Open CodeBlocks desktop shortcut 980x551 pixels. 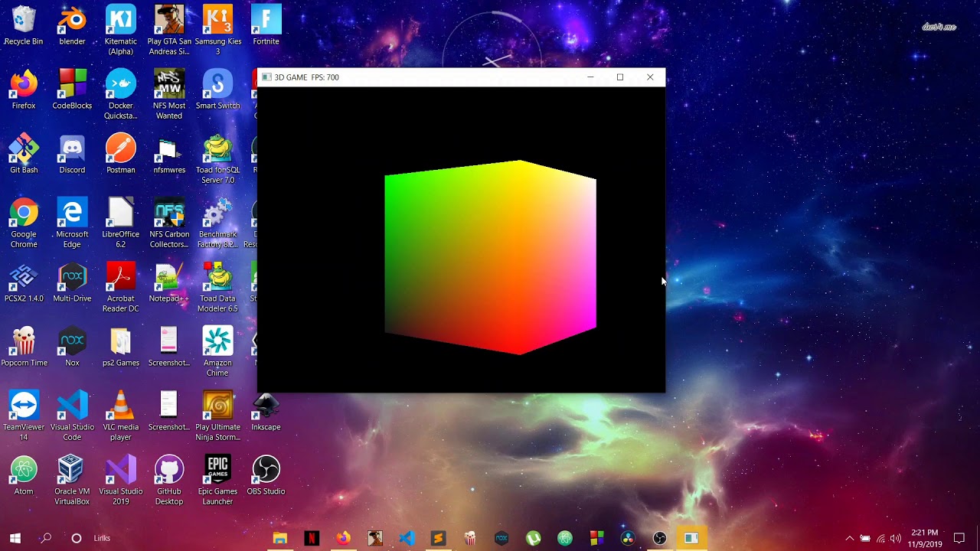click(x=72, y=90)
